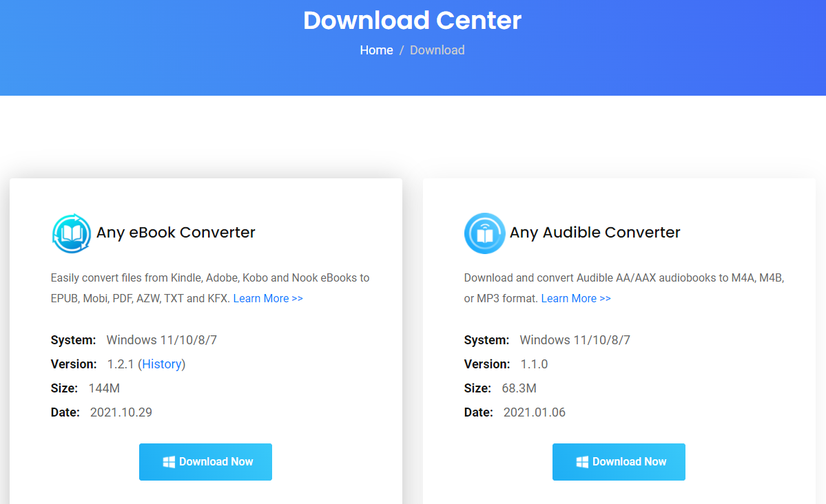Image resolution: width=826 pixels, height=504 pixels.
Task: Select the Audible Converter version 1.1.0 text
Action: coord(534,364)
